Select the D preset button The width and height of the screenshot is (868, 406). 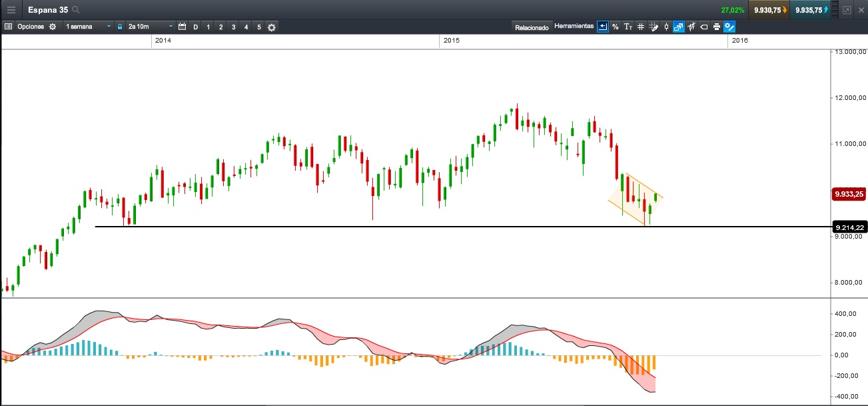(x=195, y=27)
